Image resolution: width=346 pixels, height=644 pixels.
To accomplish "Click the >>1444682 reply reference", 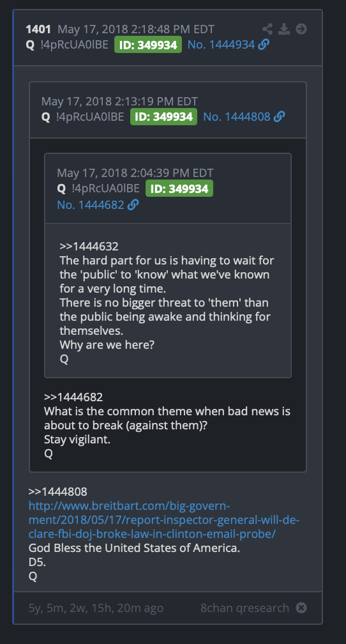I will (x=73, y=397).
